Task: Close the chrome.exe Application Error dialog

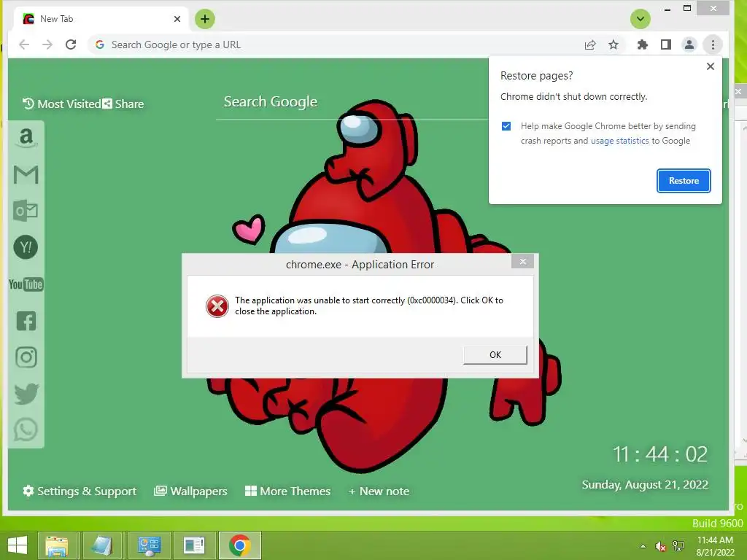Action: pos(522,262)
